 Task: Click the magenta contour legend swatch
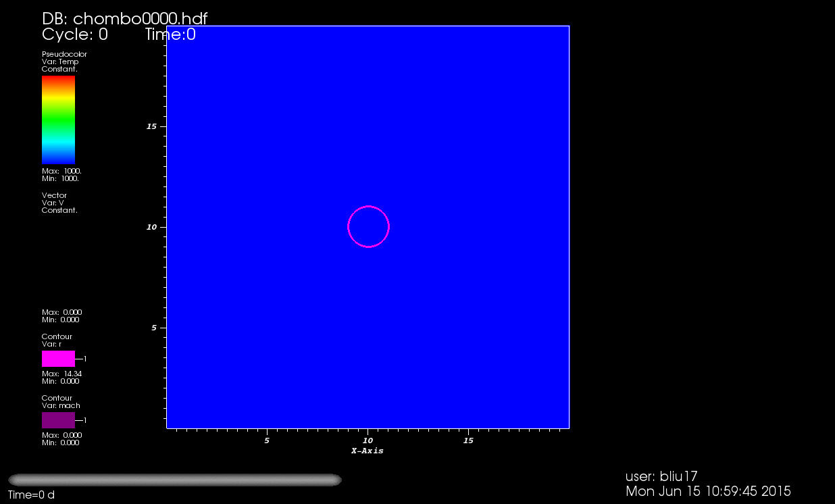[x=58, y=359]
